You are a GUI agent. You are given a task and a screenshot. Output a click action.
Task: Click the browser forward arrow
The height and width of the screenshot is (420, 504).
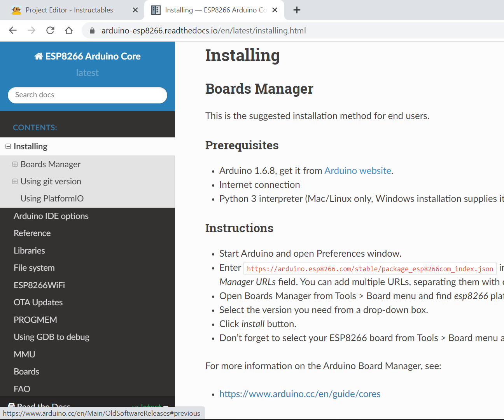click(x=31, y=30)
